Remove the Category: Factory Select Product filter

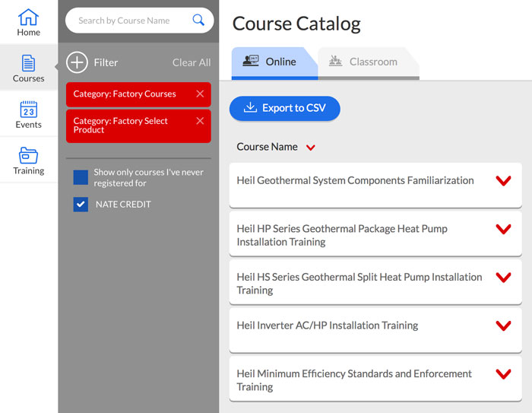coord(200,121)
